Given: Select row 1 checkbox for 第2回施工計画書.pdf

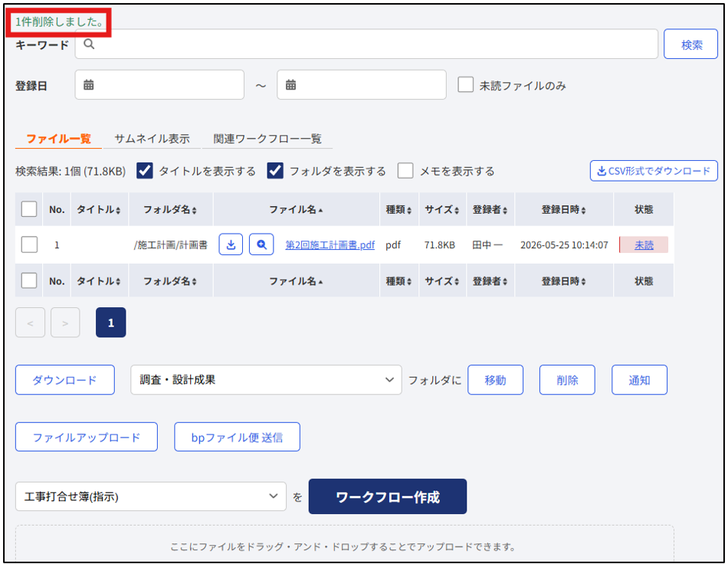Looking at the screenshot, I should pos(29,244).
